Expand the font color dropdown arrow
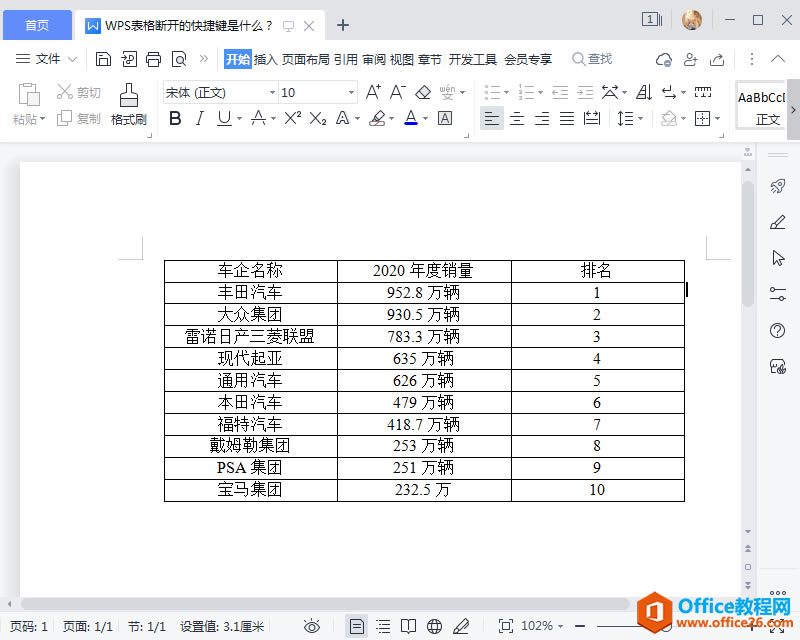The image size is (800, 640). click(x=425, y=119)
